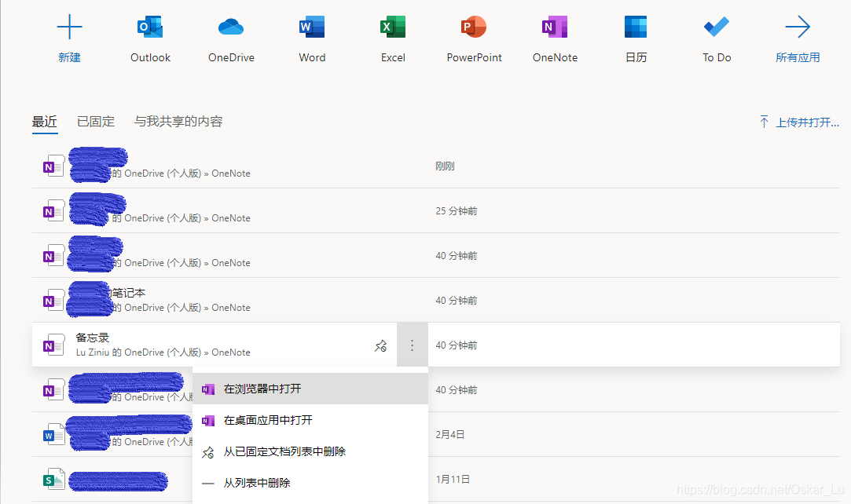The width and height of the screenshot is (851, 504).
Task: Open the notebook ending in 笔记本
Action: pos(436,300)
